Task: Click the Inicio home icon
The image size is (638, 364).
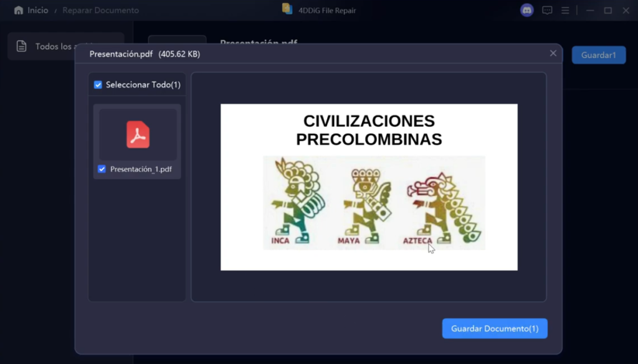Action: point(18,11)
